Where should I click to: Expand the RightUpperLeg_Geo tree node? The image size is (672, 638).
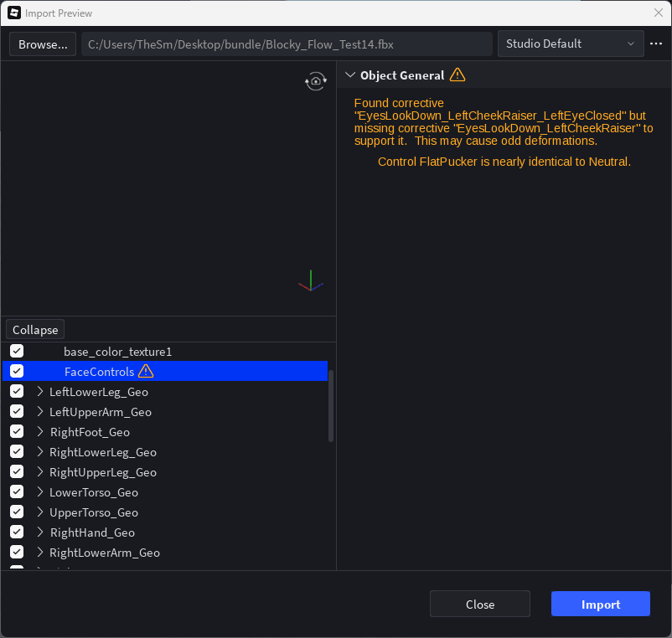coord(40,472)
